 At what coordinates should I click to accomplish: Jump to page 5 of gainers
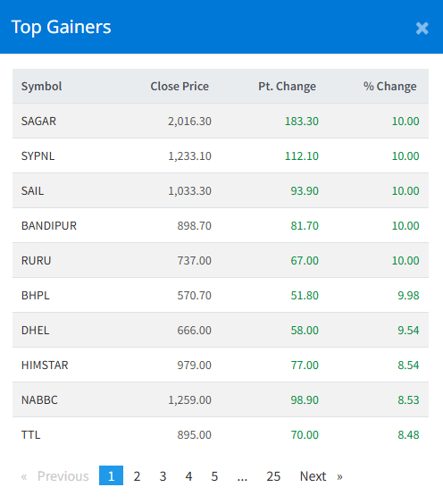coord(214,476)
